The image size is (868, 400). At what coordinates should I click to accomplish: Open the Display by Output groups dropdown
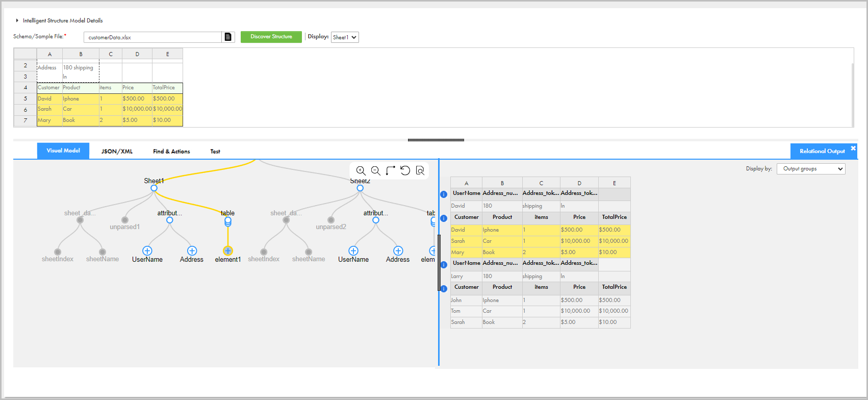(811, 169)
